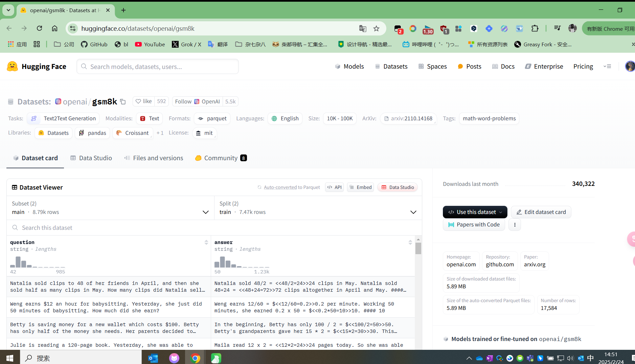The width and height of the screenshot is (635, 364).
Task: Switch to the Files and versions tab
Action: coord(154,158)
